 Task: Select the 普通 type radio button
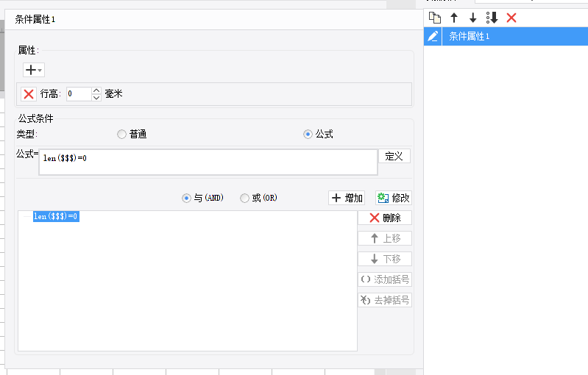[x=121, y=134]
